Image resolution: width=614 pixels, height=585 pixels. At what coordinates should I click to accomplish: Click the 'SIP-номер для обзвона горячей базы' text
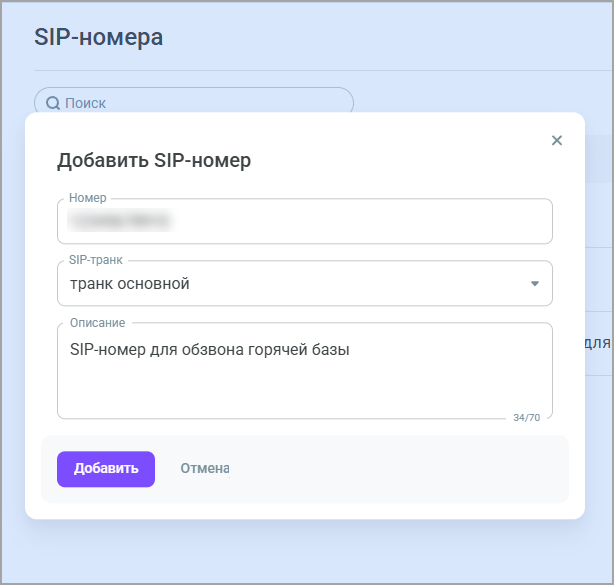(209, 349)
